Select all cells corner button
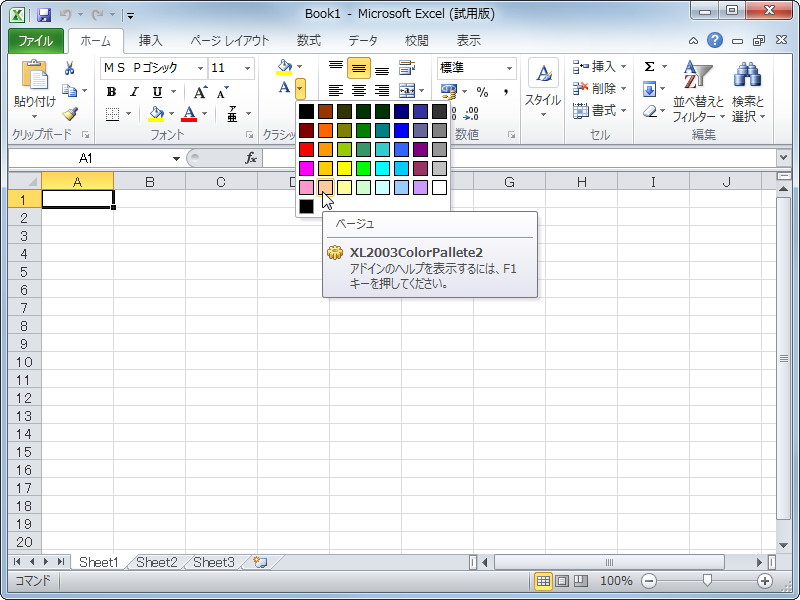 point(24,181)
